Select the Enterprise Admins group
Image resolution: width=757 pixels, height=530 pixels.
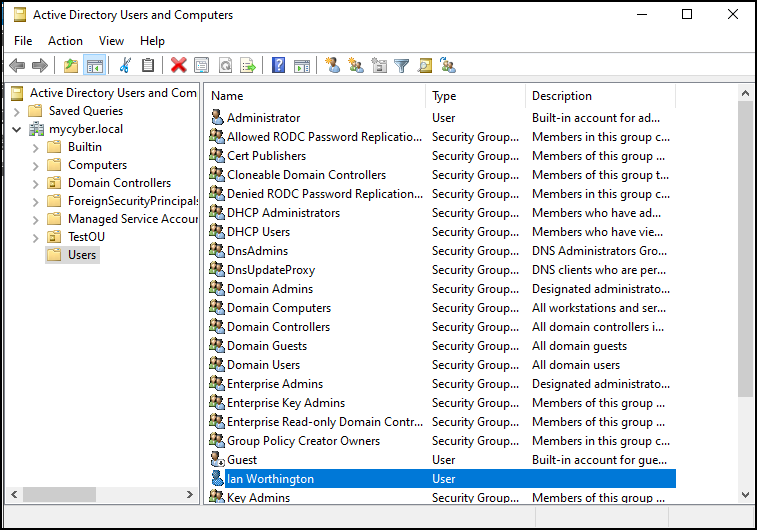pyautogui.click(x=275, y=384)
